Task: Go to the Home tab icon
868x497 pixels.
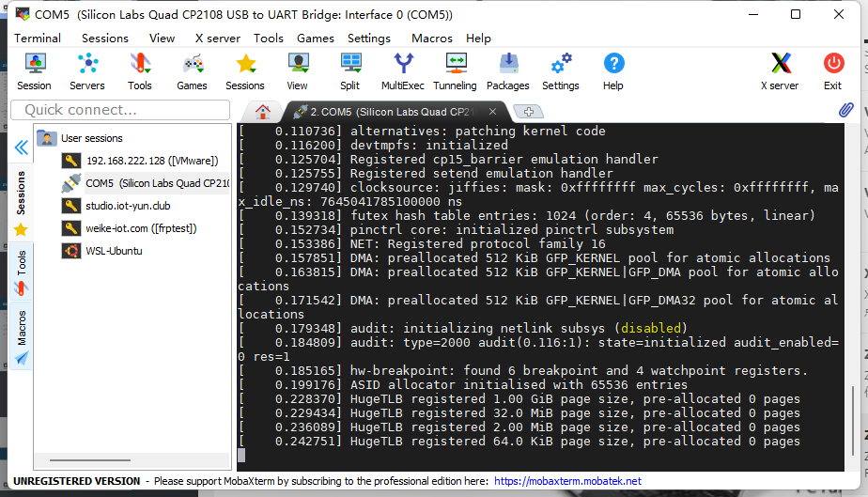Action: (263, 112)
